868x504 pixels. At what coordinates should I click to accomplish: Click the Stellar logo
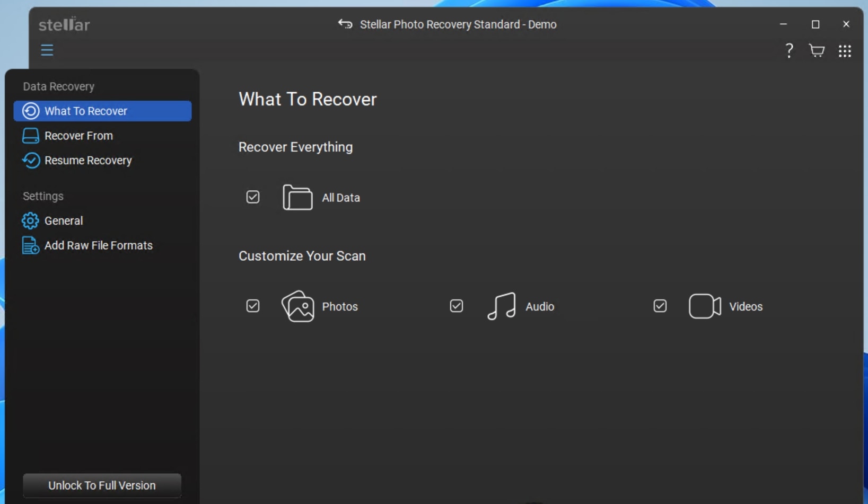(x=64, y=24)
